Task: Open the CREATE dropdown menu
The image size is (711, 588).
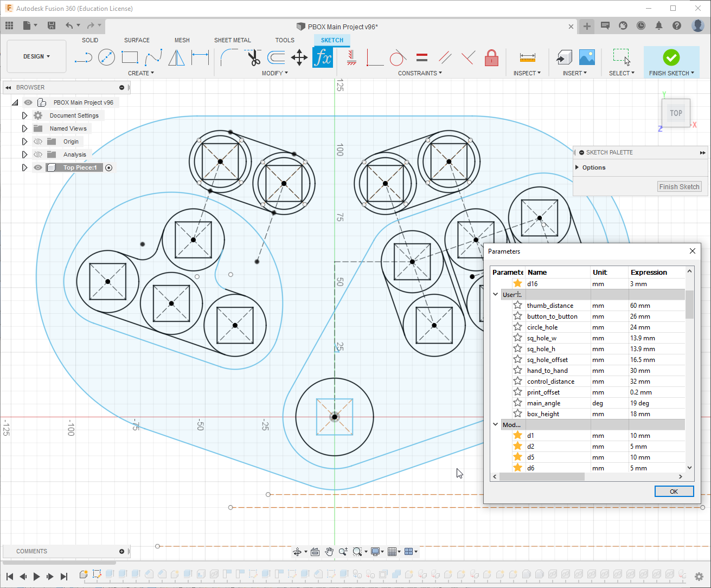Action: tap(140, 73)
